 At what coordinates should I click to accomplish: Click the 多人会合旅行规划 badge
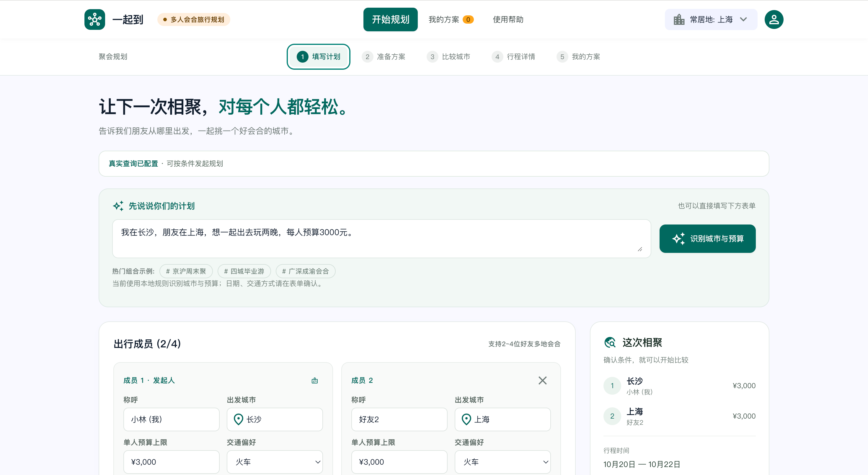[193, 19]
